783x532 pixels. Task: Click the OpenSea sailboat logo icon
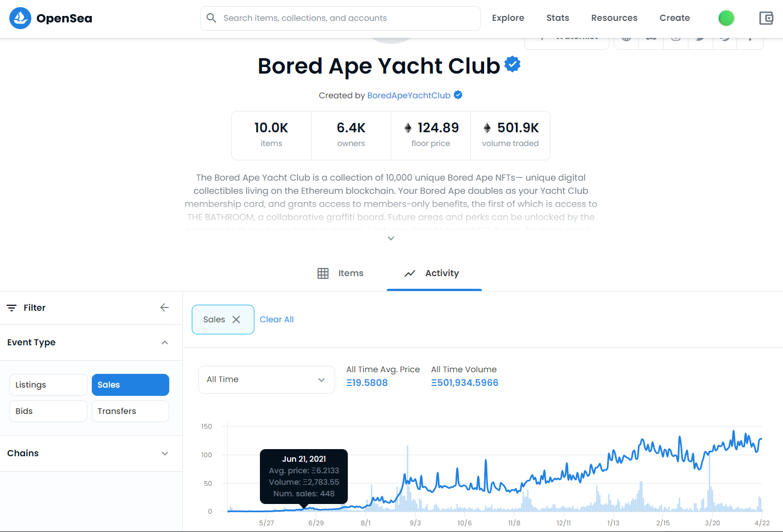[x=20, y=18]
